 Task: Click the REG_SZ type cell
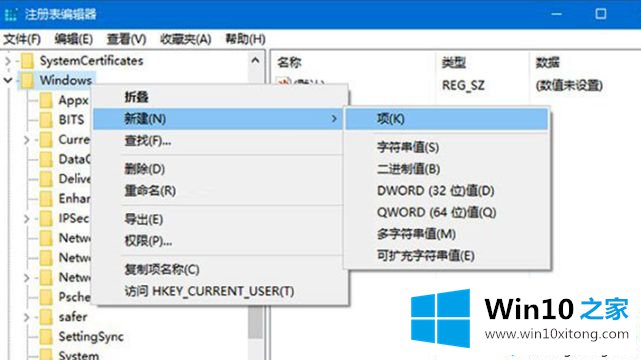(463, 85)
